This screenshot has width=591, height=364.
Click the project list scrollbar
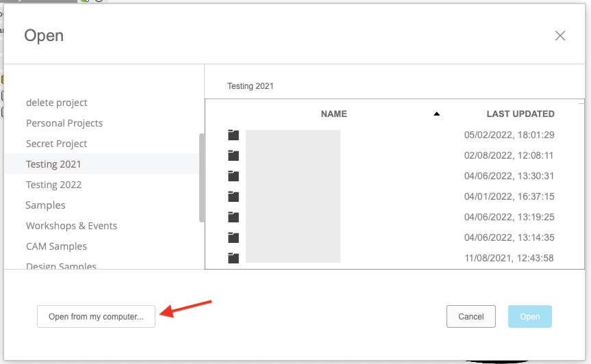click(x=201, y=177)
